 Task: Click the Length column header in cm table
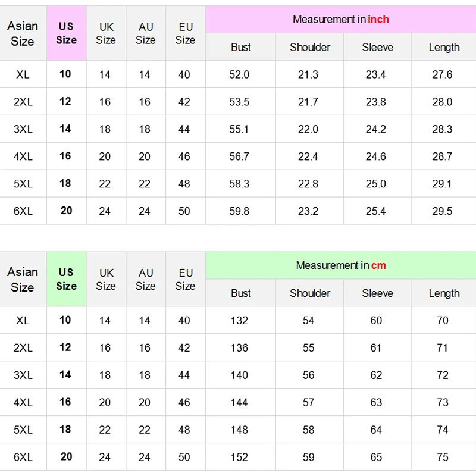444,293
